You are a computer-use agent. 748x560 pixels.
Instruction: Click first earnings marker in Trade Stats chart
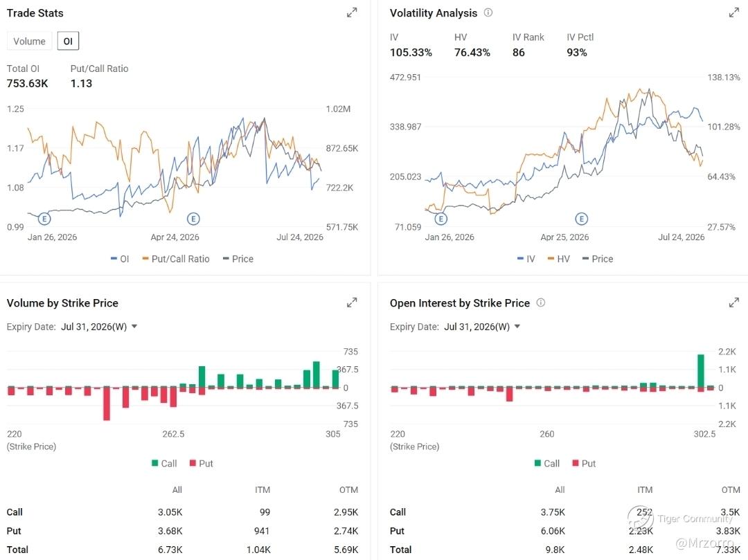click(x=44, y=219)
